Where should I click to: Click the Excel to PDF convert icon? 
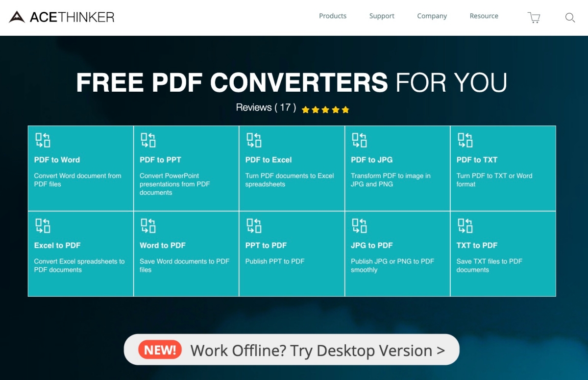43,226
